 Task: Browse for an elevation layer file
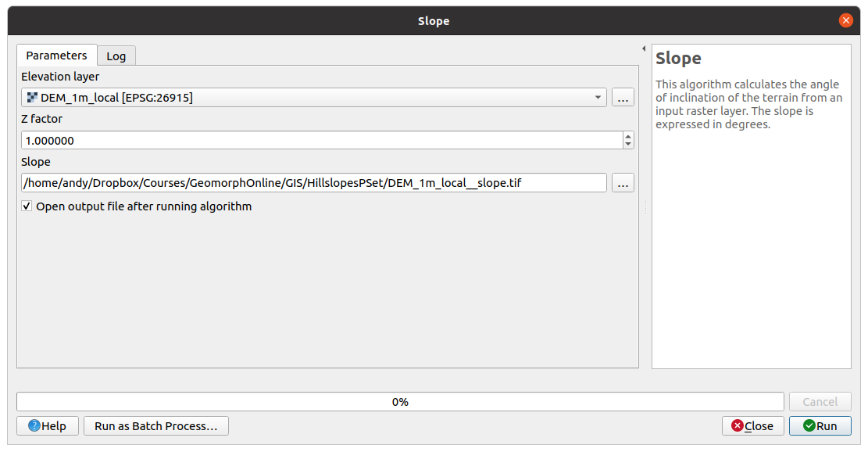click(623, 98)
